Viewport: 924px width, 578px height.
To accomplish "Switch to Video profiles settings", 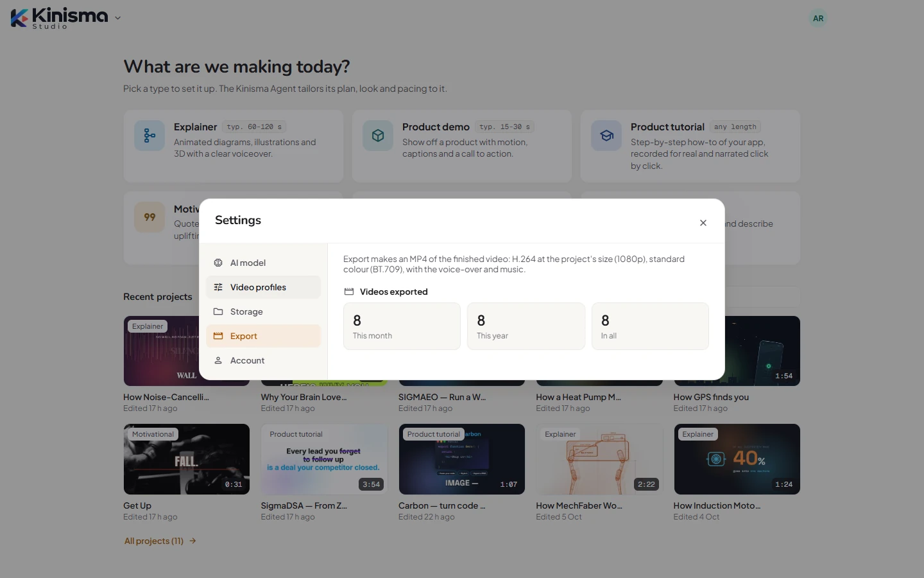I will [263, 287].
